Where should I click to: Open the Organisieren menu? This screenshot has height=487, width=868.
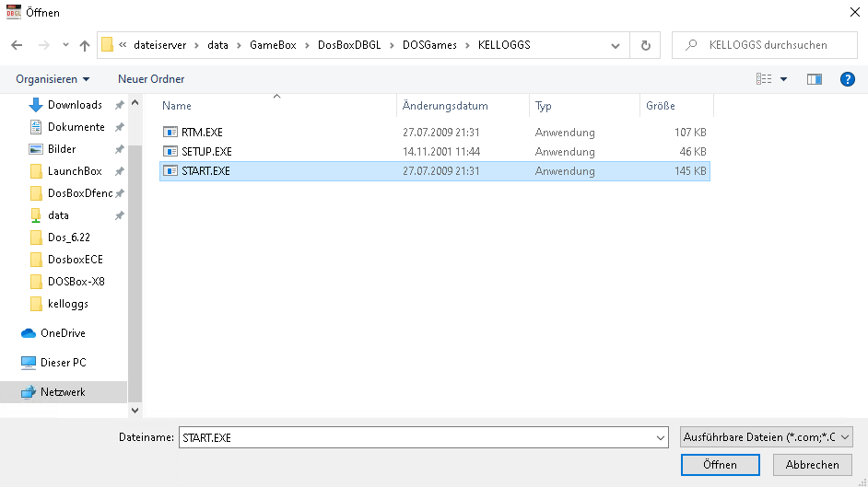pyautogui.click(x=53, y=79)
